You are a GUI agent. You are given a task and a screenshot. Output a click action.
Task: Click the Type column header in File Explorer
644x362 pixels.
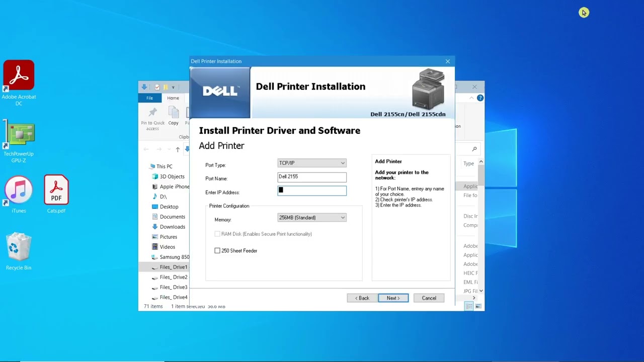click(469, 163)
